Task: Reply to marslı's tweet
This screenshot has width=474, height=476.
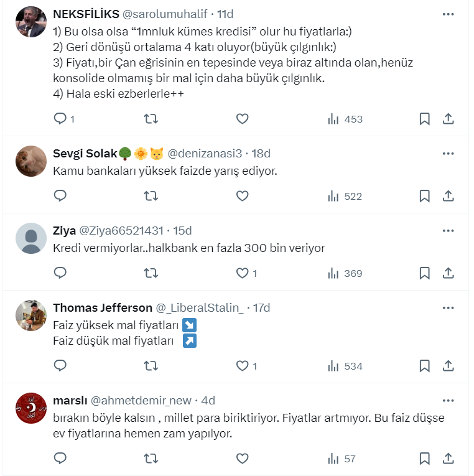Action: click(x=60, y=459)
